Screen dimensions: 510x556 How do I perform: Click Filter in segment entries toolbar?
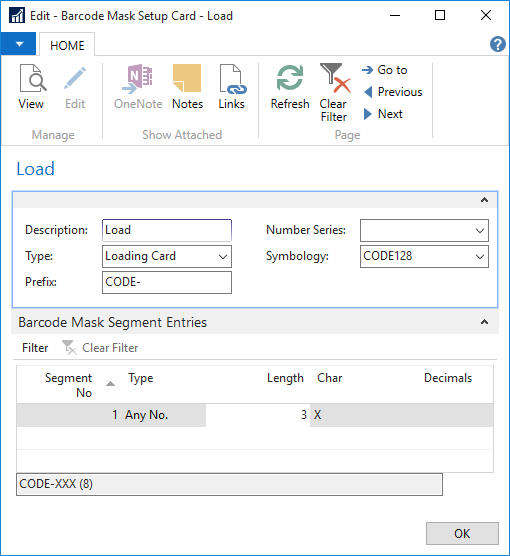click(35, 348)
